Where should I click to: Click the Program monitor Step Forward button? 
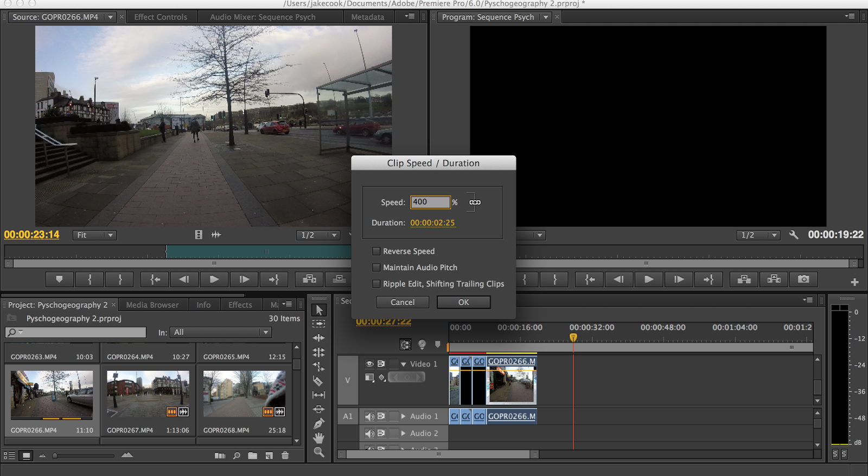(679, 279)
